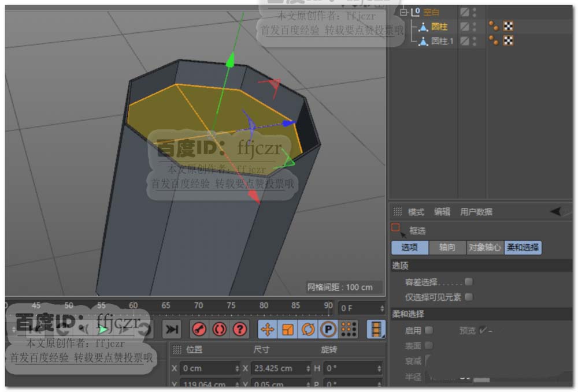The width and height of the screenshot is (578, 392).
Task: Click the timeline at frame 70
Action: tap(198, 305)
